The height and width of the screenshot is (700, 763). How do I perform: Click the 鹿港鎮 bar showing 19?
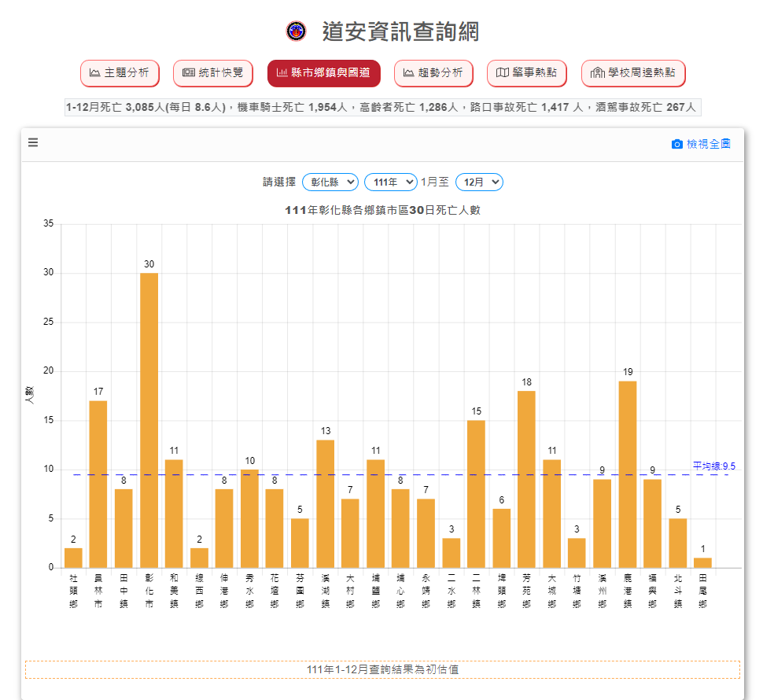click(x=628, y=474)
